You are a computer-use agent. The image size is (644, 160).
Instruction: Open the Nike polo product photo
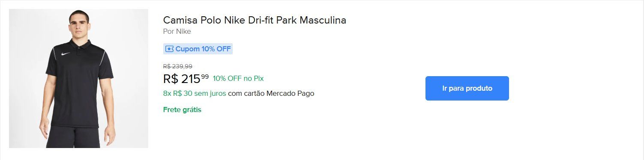pyautogui.click(x=78, y=79)
